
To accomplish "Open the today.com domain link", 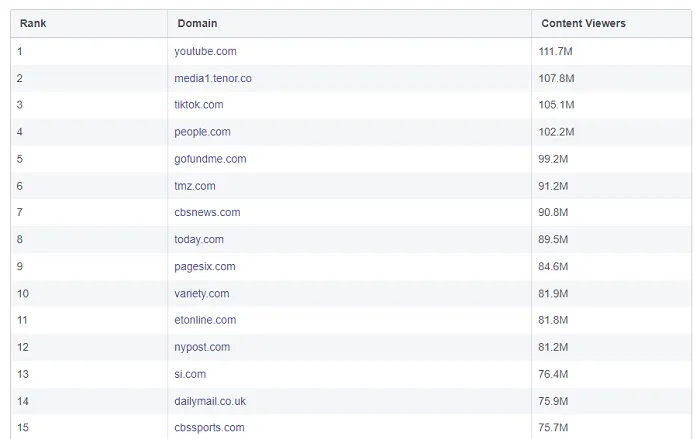I will [199, 239].
